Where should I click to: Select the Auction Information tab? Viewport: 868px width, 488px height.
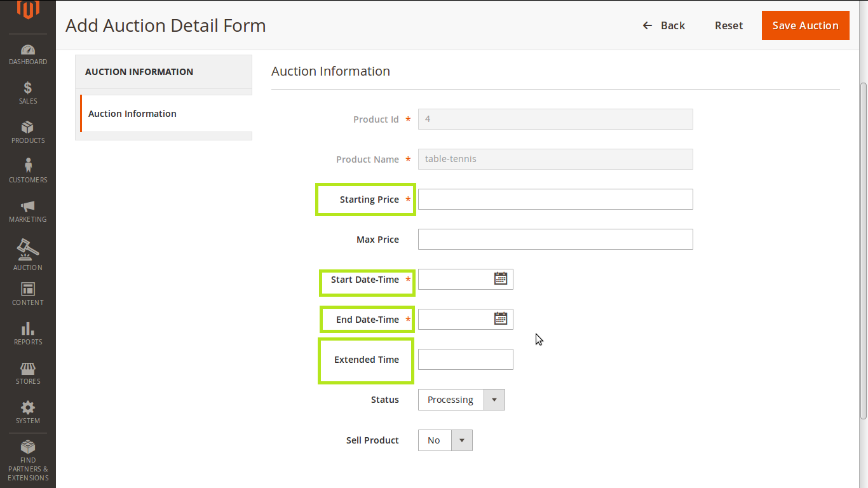166,114
